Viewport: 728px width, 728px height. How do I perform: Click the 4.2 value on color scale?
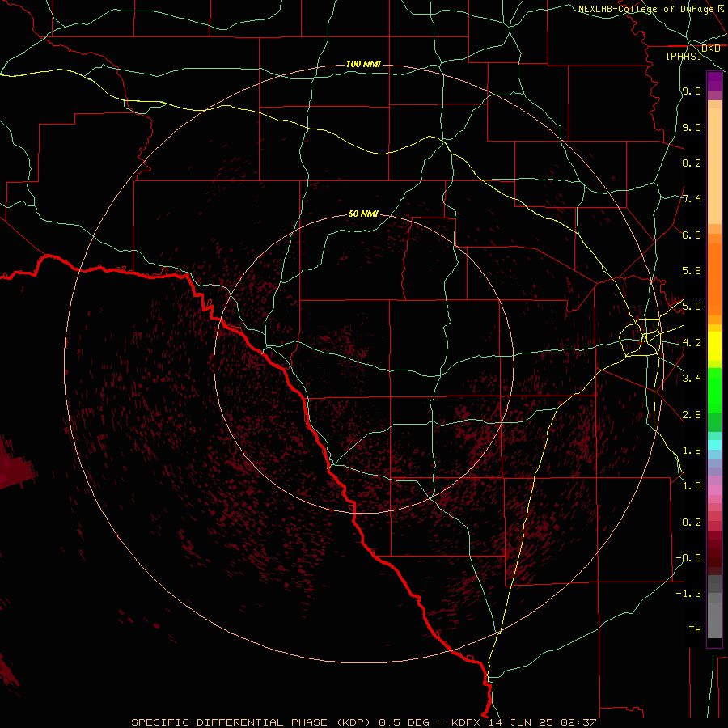coord(692,343)
